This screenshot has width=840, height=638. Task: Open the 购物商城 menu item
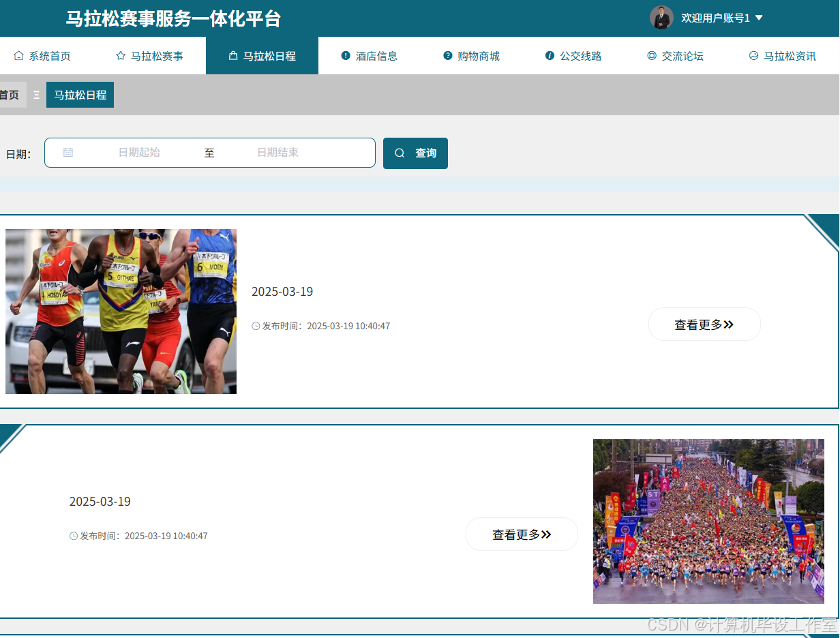pos(471,56)
